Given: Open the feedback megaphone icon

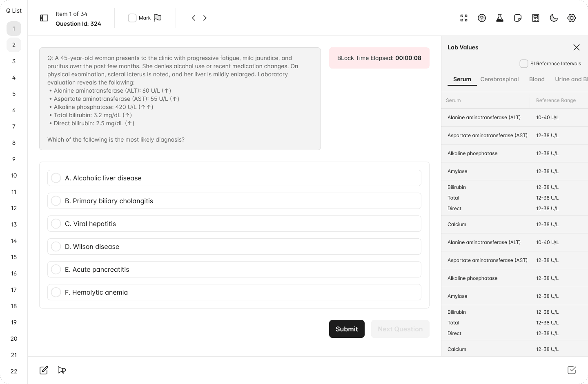Looking at the screenshot, I should [x=62, y=370].
